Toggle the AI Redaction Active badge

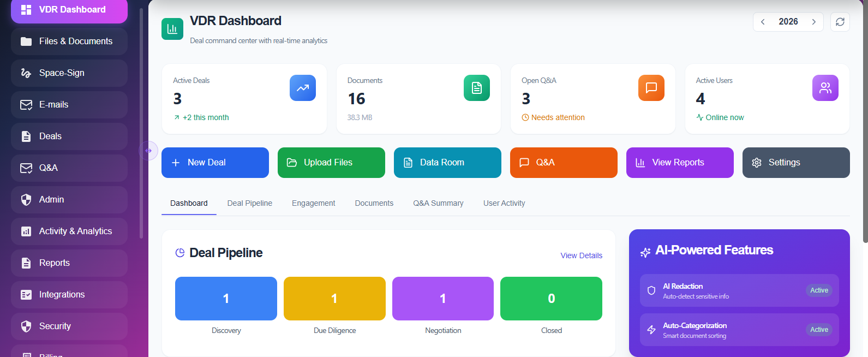click(x=819, y=290)
